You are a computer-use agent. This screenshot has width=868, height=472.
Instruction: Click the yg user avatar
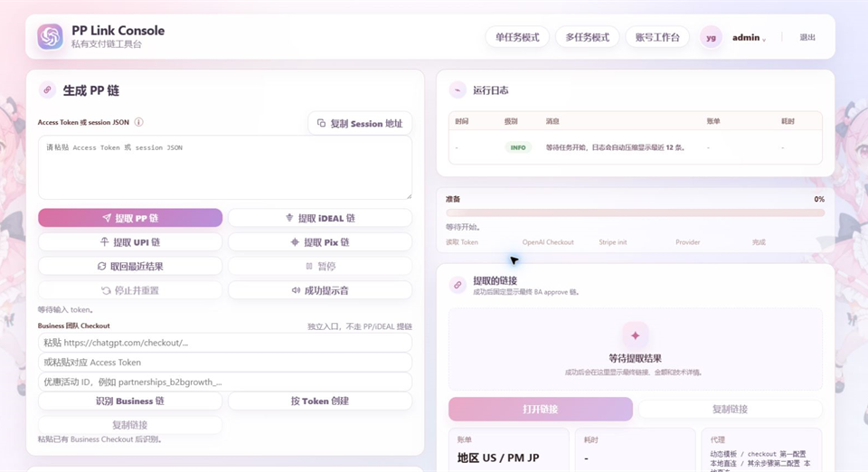click(711, 38)
